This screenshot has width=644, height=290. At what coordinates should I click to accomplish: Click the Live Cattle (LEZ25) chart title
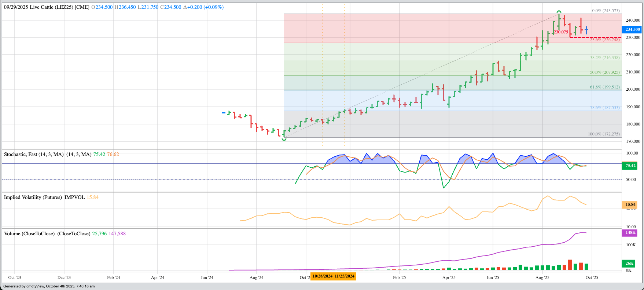[47, 7]
